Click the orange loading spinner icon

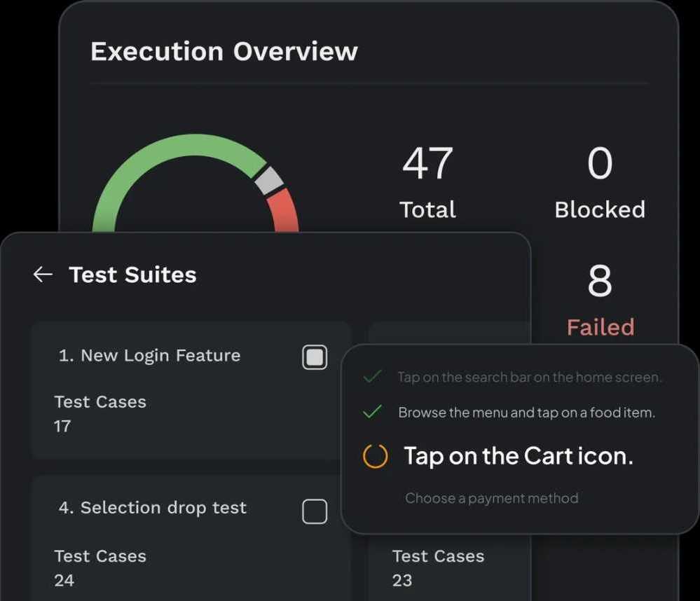[375, 456]
